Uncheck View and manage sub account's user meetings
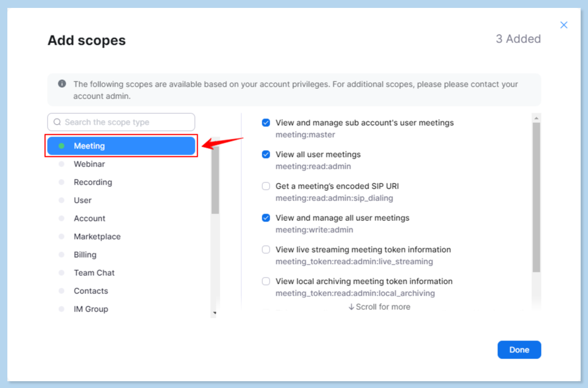This screenshot has width=588, height=388. (x=266, y=123)
